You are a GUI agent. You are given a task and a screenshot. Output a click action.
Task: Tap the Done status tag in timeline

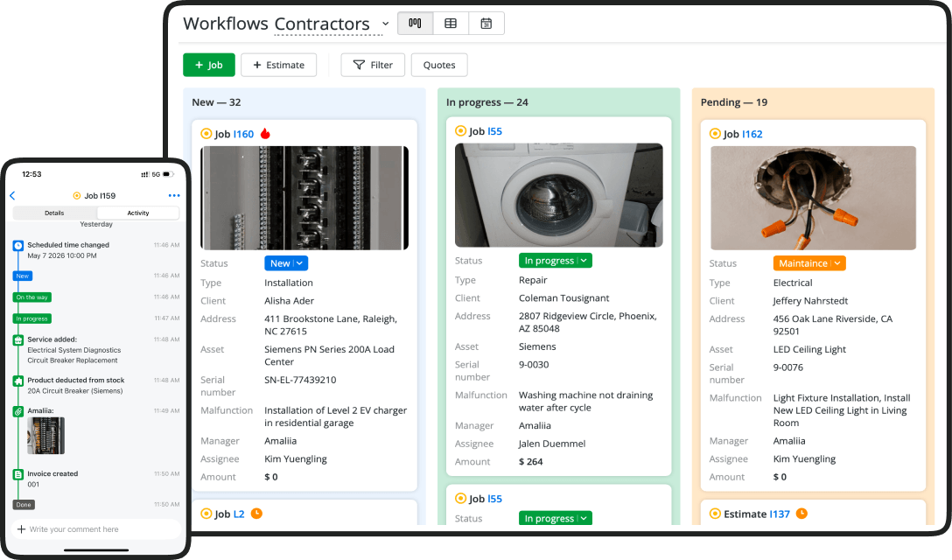24,505
